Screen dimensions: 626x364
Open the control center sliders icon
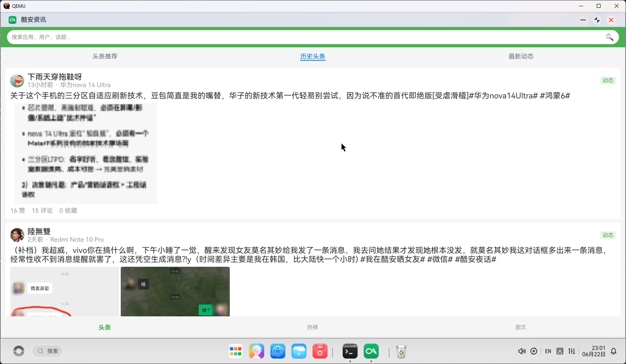[x=572, y=351]
